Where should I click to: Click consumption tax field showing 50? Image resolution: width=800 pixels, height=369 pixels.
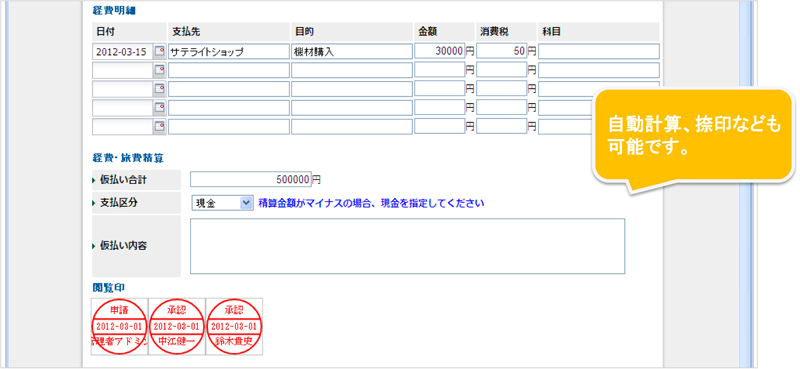tap(502, 51)
